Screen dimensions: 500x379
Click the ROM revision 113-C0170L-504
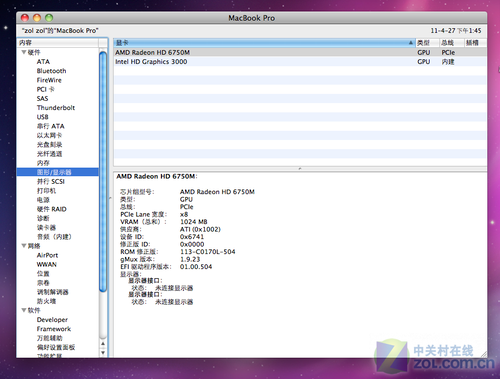click(x=207, y=252)
